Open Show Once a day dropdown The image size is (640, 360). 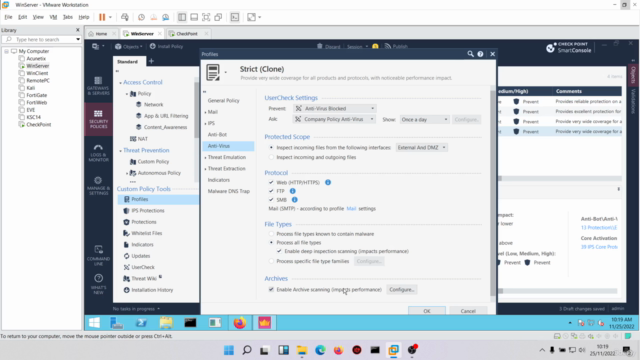(424, 120)
